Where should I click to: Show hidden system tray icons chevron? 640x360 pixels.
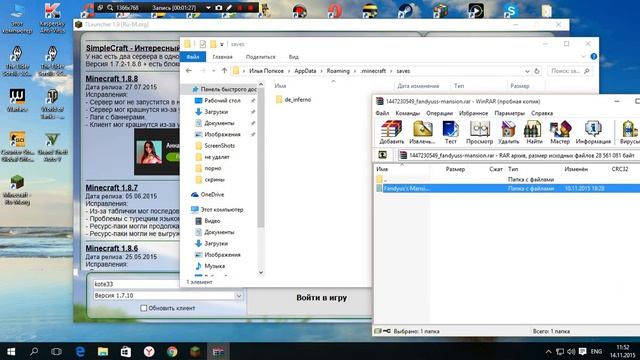coord(548,351)
